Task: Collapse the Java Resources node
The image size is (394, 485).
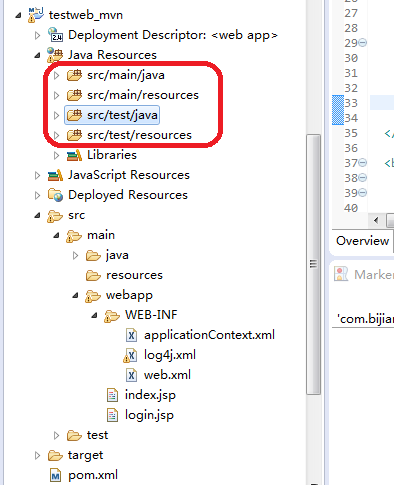Action: coord(37,55)
